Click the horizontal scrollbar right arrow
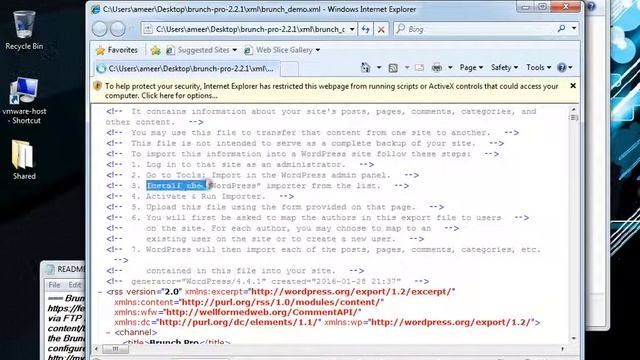The image size is (640, 360). 562,349
